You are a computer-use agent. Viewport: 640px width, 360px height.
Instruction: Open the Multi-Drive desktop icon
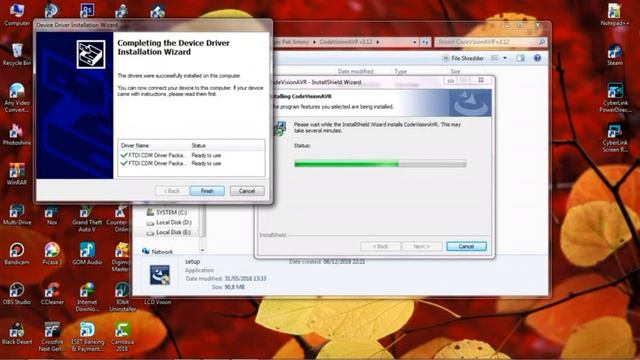(17, 214)
